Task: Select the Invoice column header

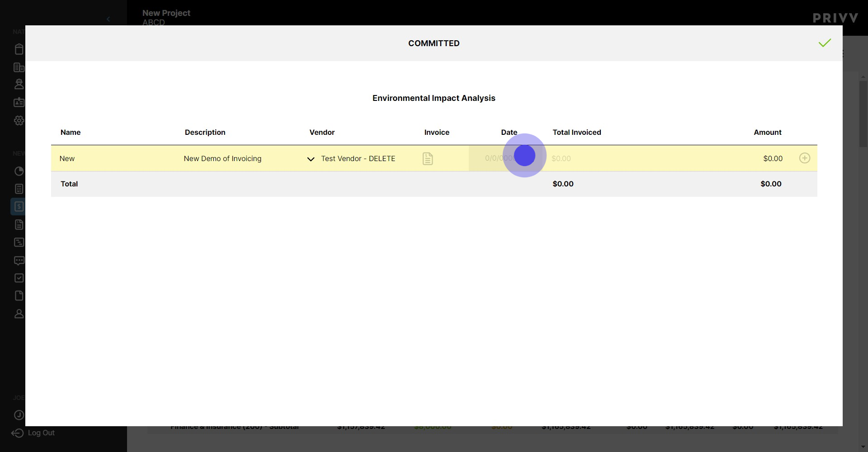Action: [x=437, y=132]
